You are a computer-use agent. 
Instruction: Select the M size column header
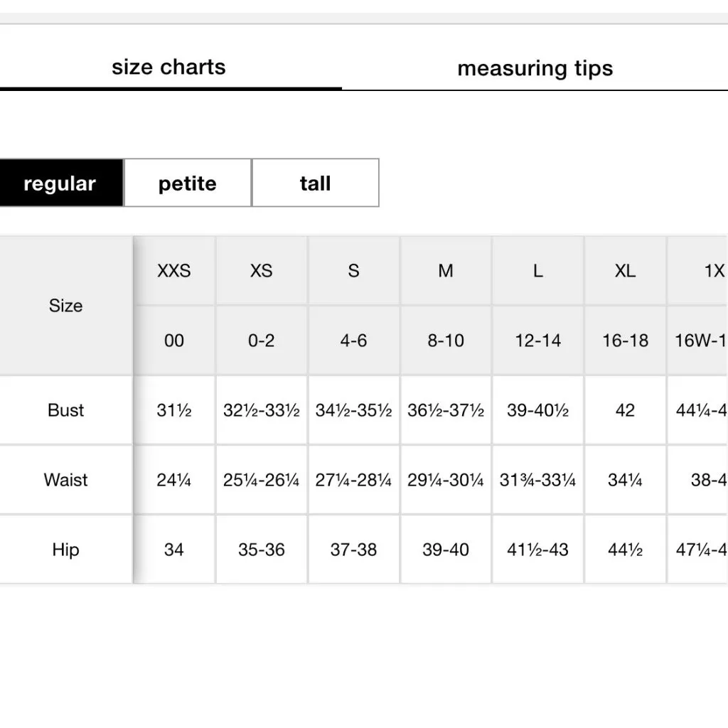click(446, 271)
